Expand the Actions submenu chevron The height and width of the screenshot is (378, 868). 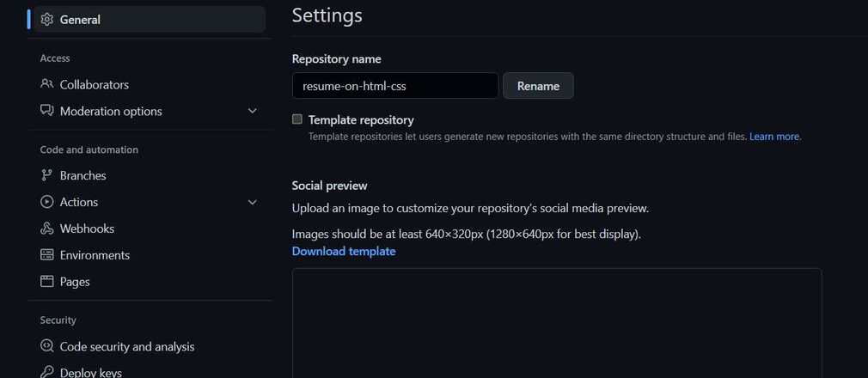253,202
